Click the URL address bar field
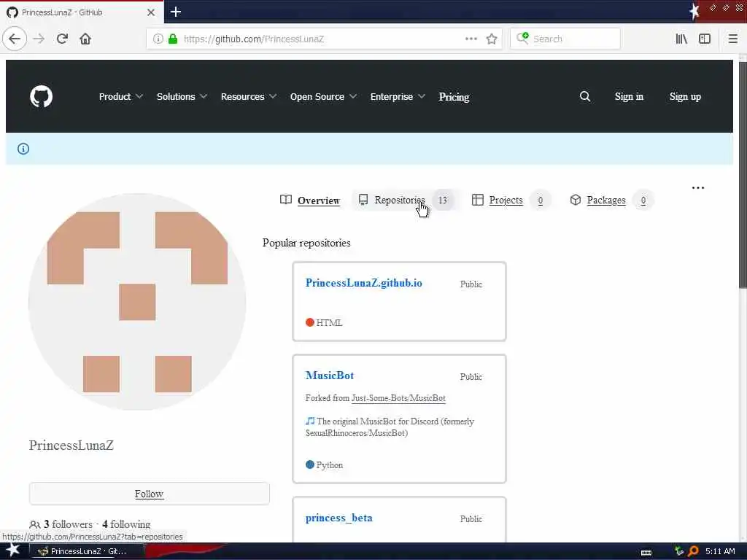The image size is (747, 560). 322,39
